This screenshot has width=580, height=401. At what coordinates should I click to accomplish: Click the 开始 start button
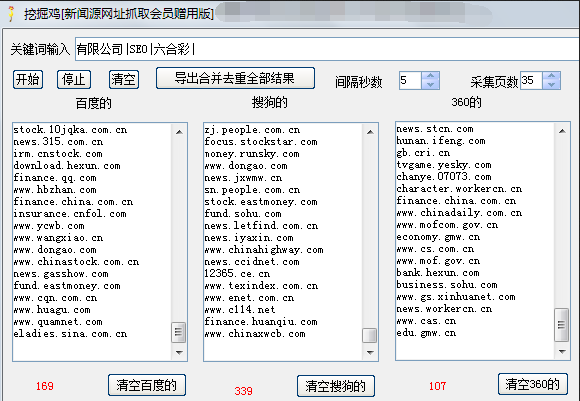[x=28, y=80]
